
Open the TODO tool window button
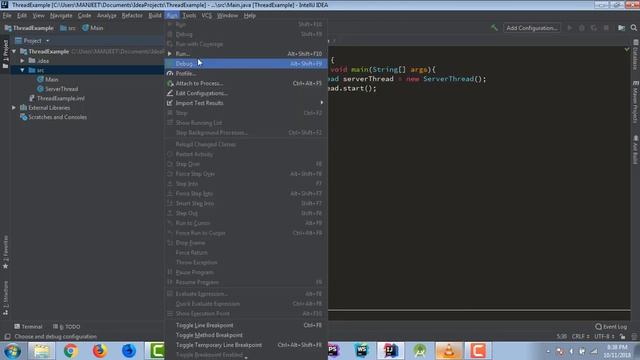click(x=67, y=327)
